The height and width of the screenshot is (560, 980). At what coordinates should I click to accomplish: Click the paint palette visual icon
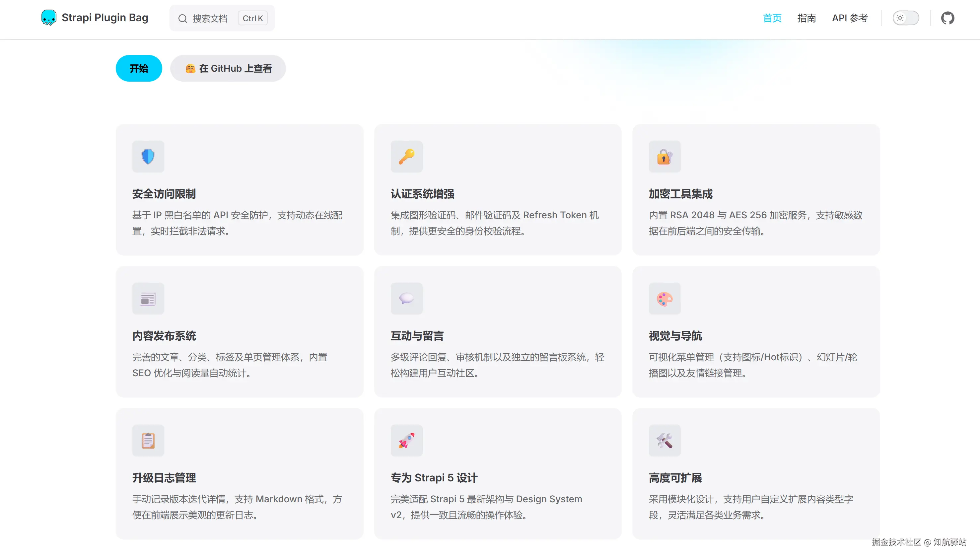point(664,299)
